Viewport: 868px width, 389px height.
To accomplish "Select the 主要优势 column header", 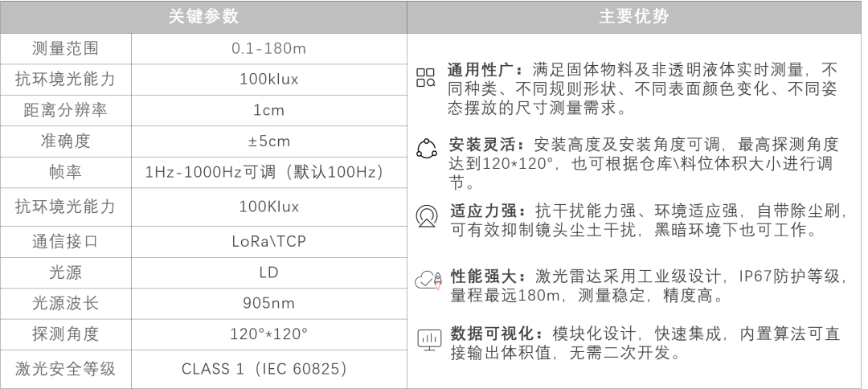I will [x=634, y=17].
